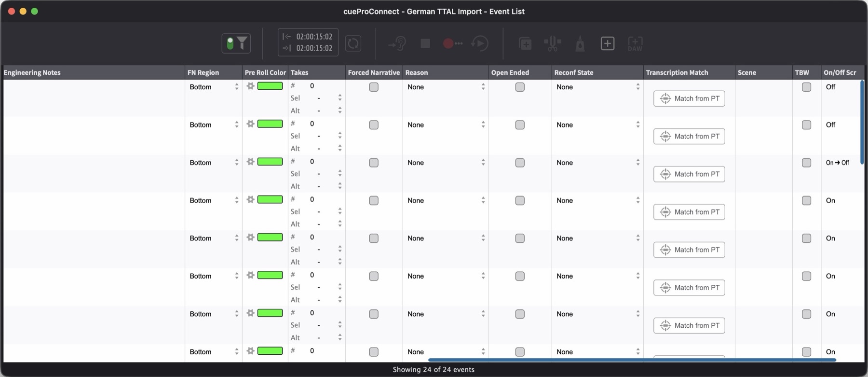Viewport: 868px width, 377px height.
Task: Check Open Ended in first row
Action: coord(520,87)
